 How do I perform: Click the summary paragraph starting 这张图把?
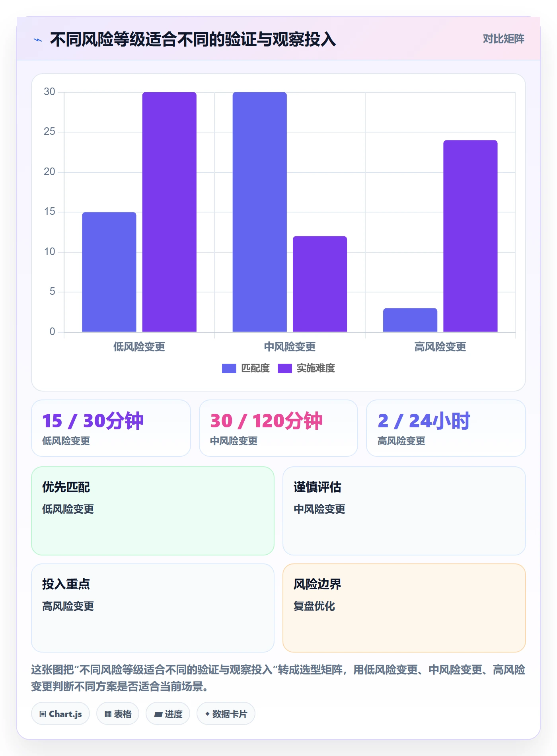point(278,678)
